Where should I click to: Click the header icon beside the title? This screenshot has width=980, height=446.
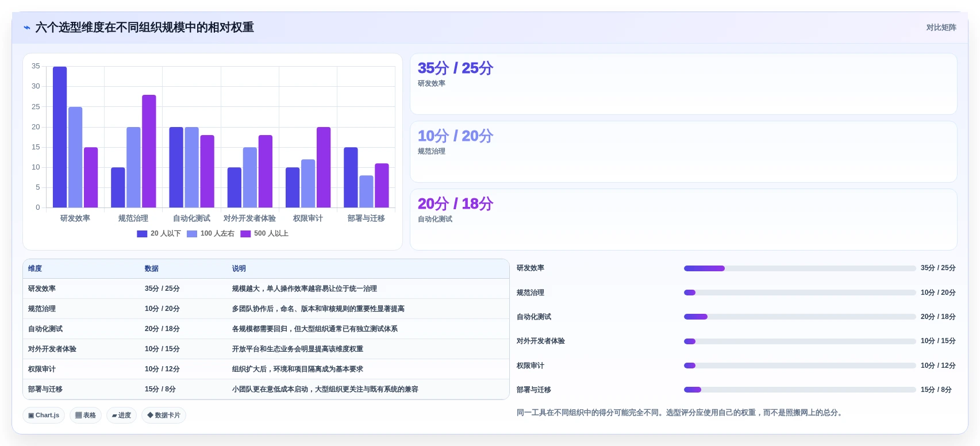coord(27,28)
